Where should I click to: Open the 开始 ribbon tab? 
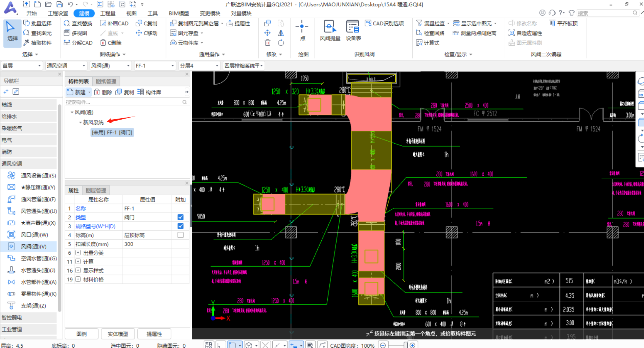click(x=31, y=13)
